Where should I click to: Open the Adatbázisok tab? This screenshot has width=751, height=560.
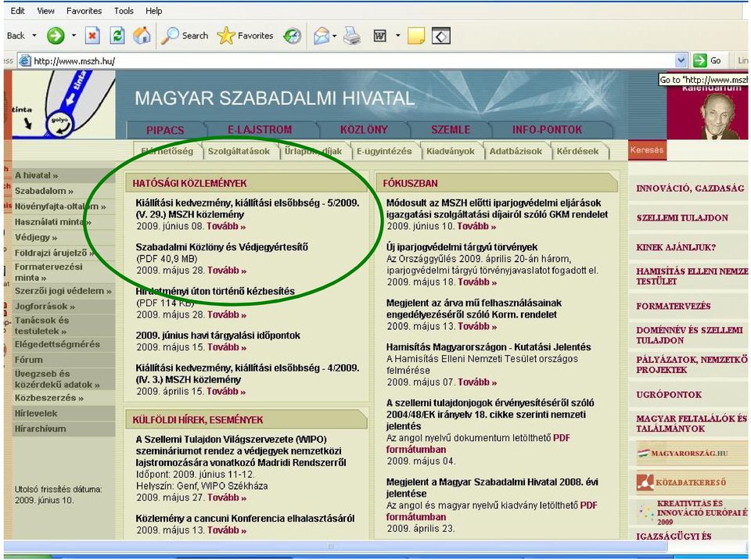516,151
